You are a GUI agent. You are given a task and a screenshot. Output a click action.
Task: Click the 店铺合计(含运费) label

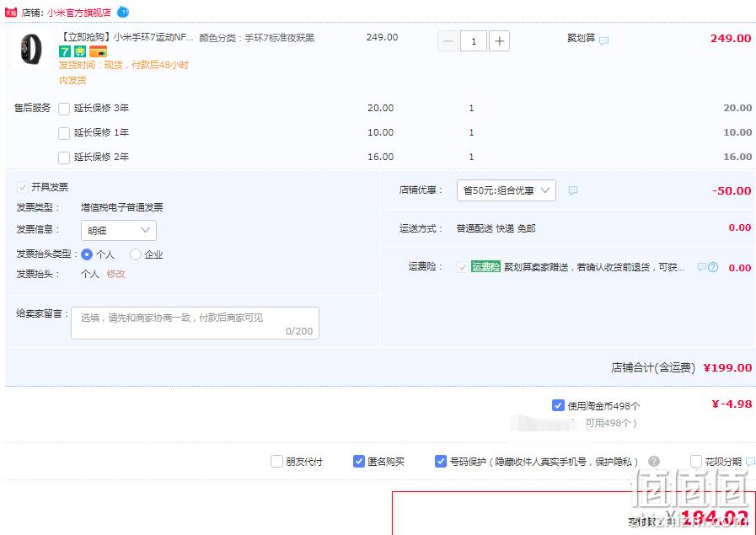653,367
